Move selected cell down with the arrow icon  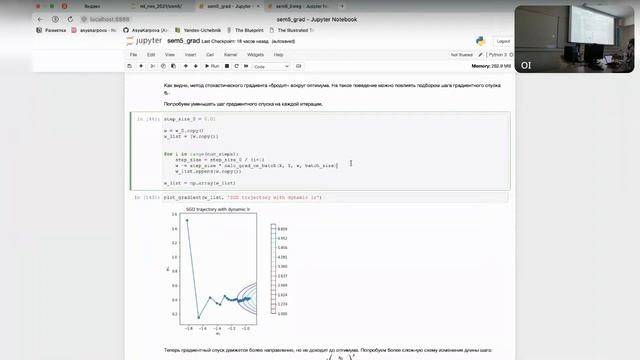coord(196,66)
